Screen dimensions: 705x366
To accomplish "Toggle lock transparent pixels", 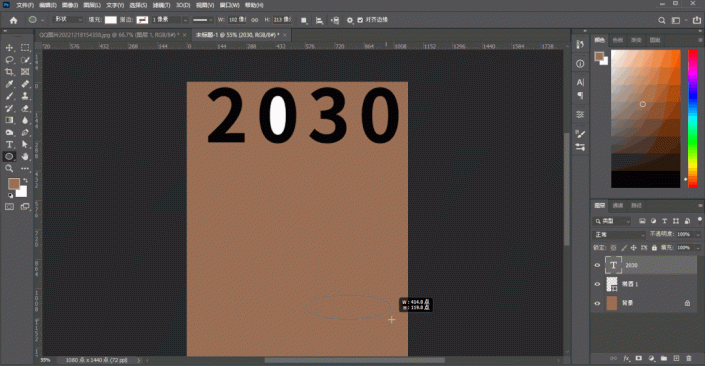I will coord(613,248).
